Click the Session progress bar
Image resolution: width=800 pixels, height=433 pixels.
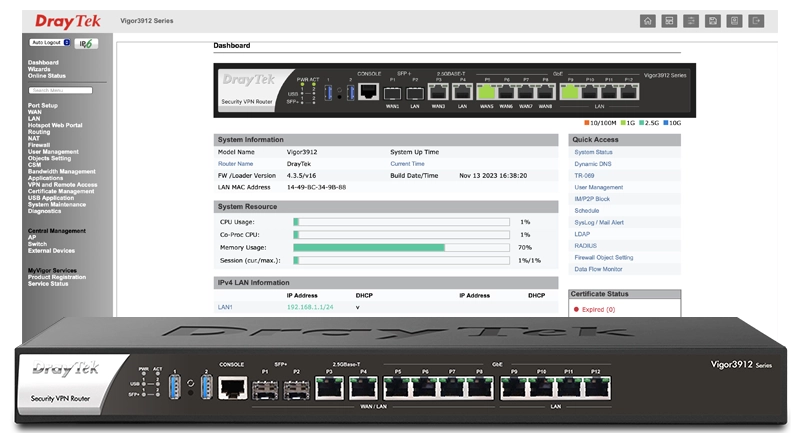pyautogui.click(x=401, y=261)
